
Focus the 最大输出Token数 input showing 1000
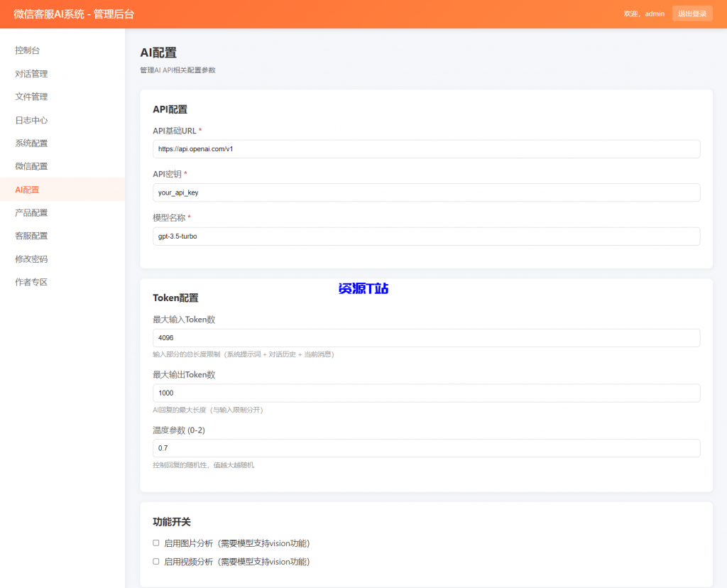tap(426, 393)
